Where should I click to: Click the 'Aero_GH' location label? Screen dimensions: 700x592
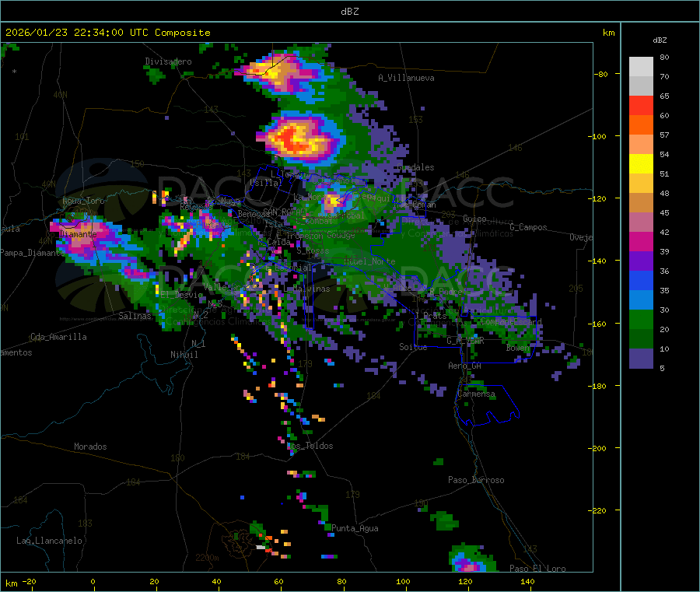(465, 366)
